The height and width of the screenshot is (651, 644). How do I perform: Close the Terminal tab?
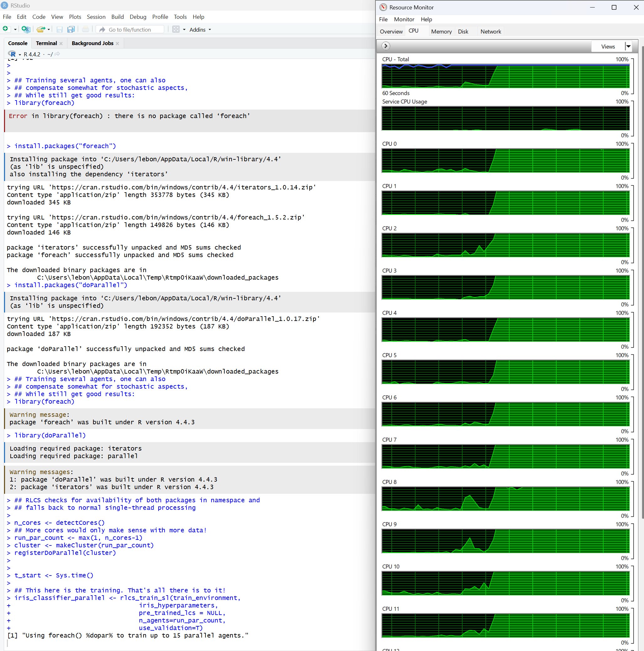coord(61,44)
